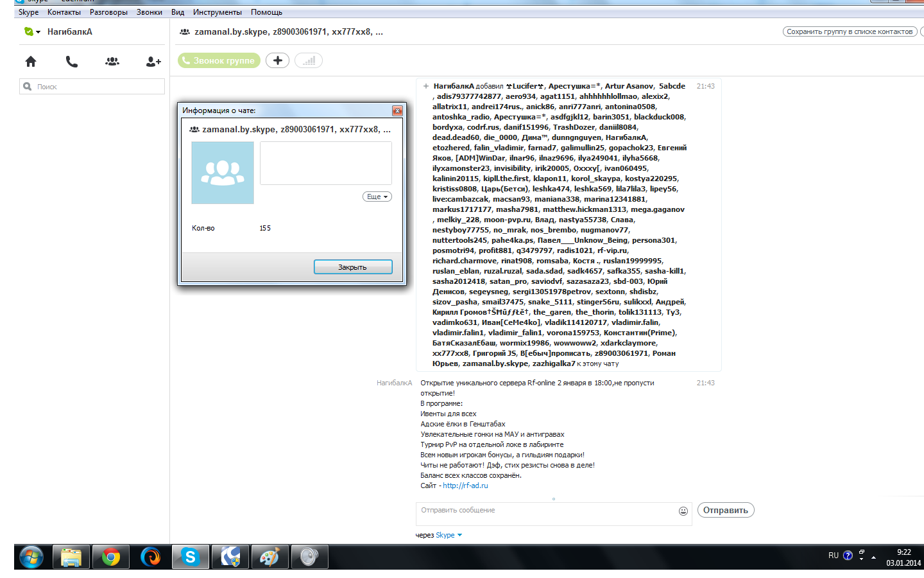Screen dimensions: 924x578
Task: Open the Paint taskbar icon
Action: 270,557
